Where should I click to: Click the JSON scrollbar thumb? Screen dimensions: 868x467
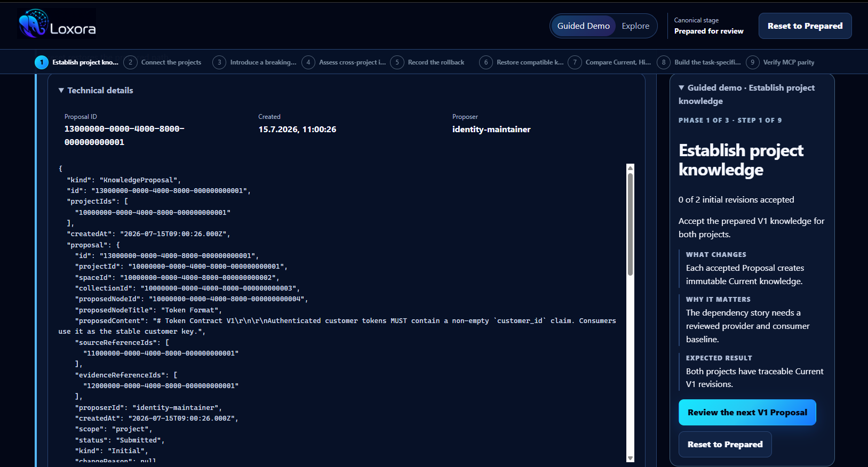[630, 224]
